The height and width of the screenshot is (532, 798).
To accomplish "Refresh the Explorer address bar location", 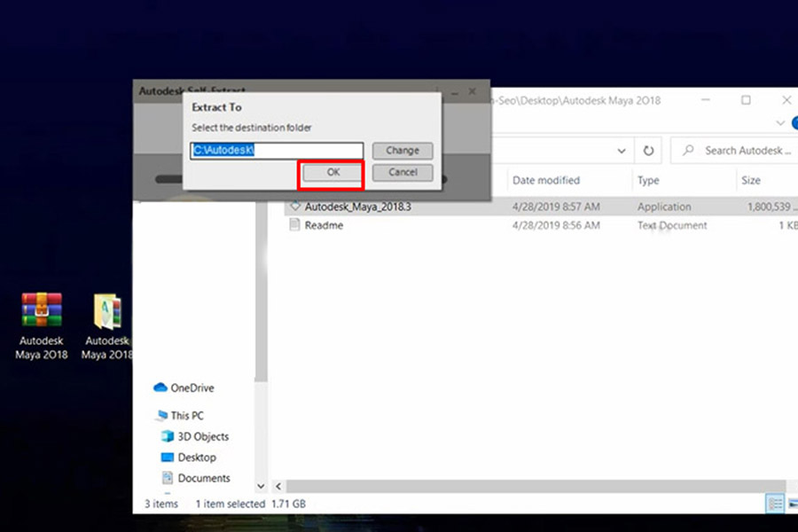I will coord(648,151).
